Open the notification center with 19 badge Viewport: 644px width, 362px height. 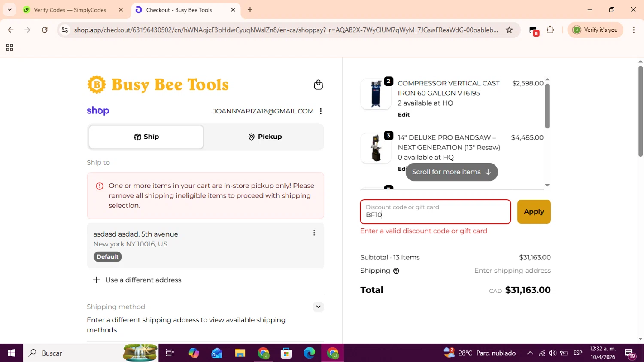pyautogui.click(x=630, y=353)
